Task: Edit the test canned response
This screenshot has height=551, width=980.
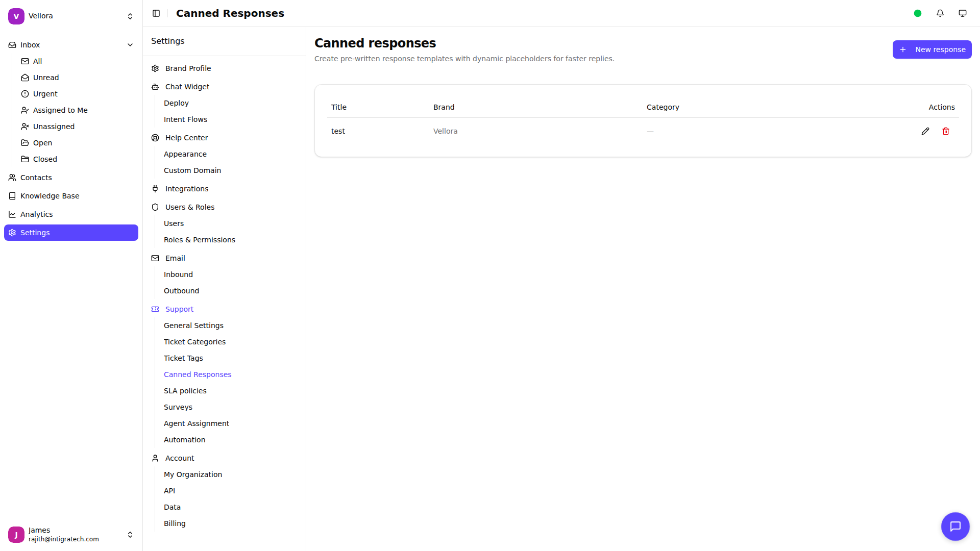Action: (x=925, y=131)
